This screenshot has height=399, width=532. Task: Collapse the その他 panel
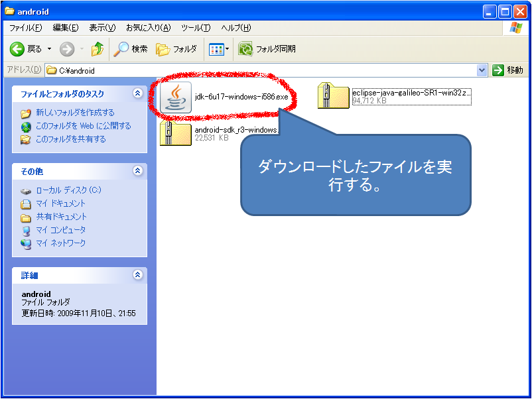click(x=137, y=170)
